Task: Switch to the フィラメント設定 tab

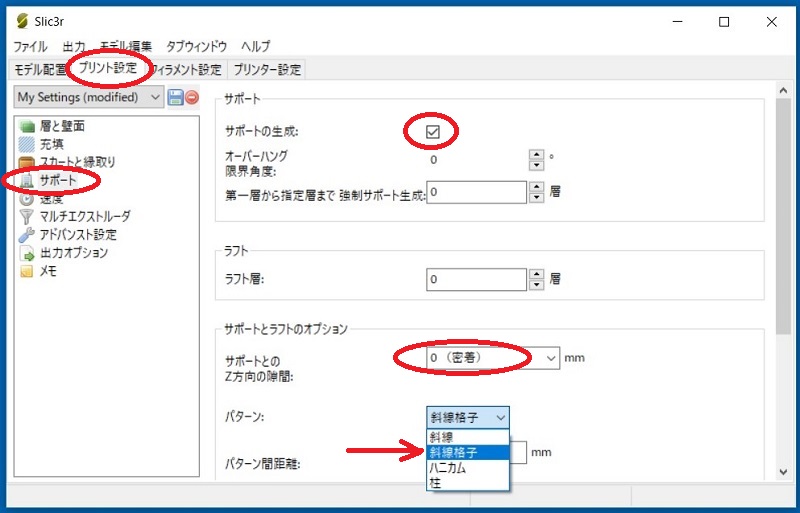Action: coord(186,69)
